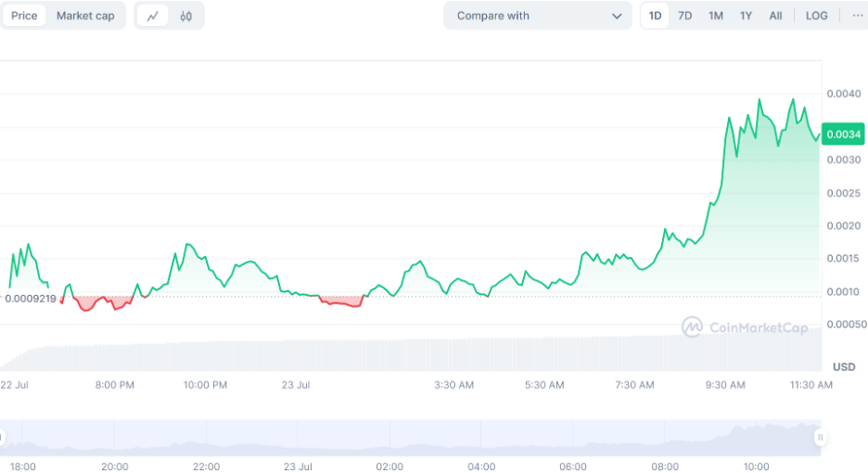868x473 pixels.
Task: Open the more options ellipsis menu
Action: (857, 16)
